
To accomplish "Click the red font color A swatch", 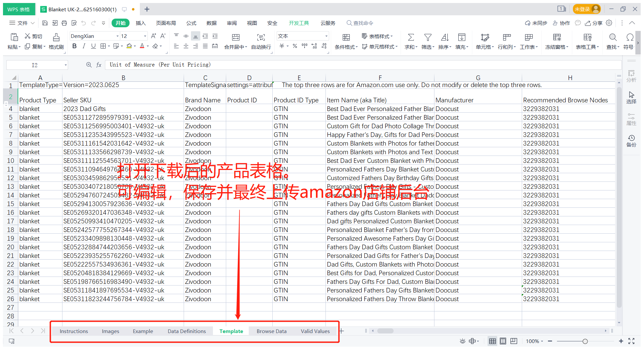I will 142,46.
